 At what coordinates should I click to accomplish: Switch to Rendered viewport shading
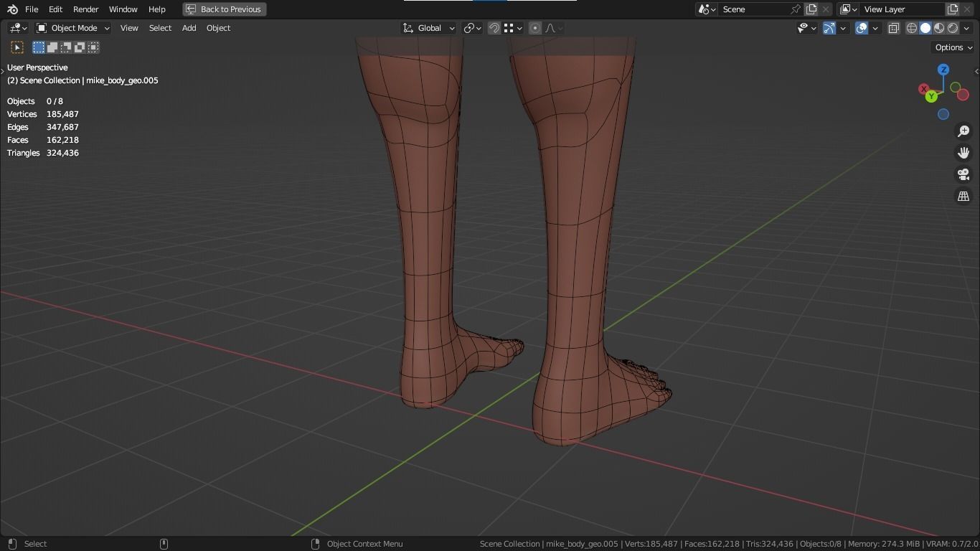pyautogui.click(x=953, y=28)
